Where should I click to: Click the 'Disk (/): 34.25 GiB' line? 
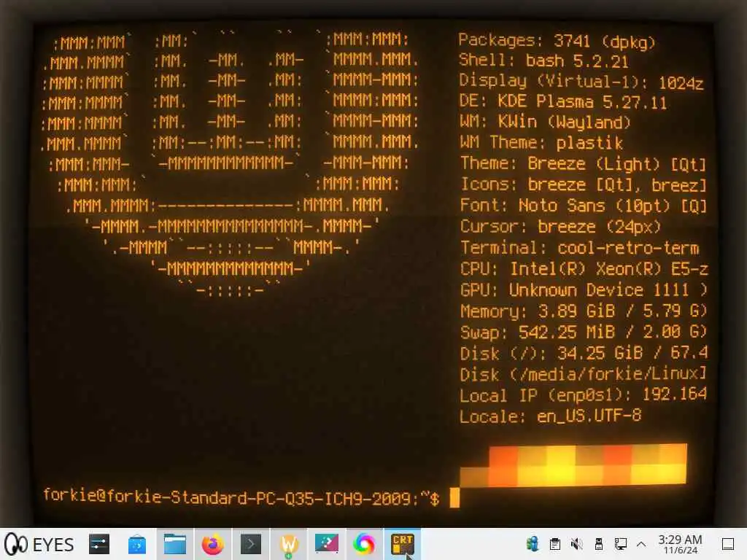click(x=584, y=353)
